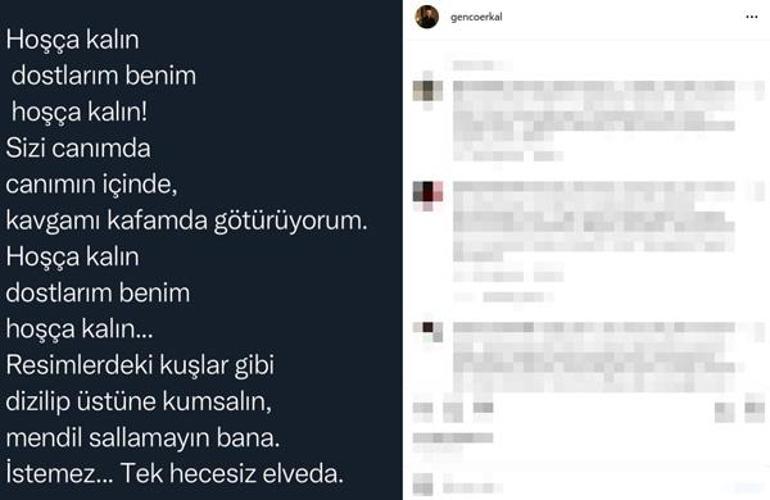Viewport: 770px width, 500px height.
Task: Click the third commenter's avatar
Action: 428,329
